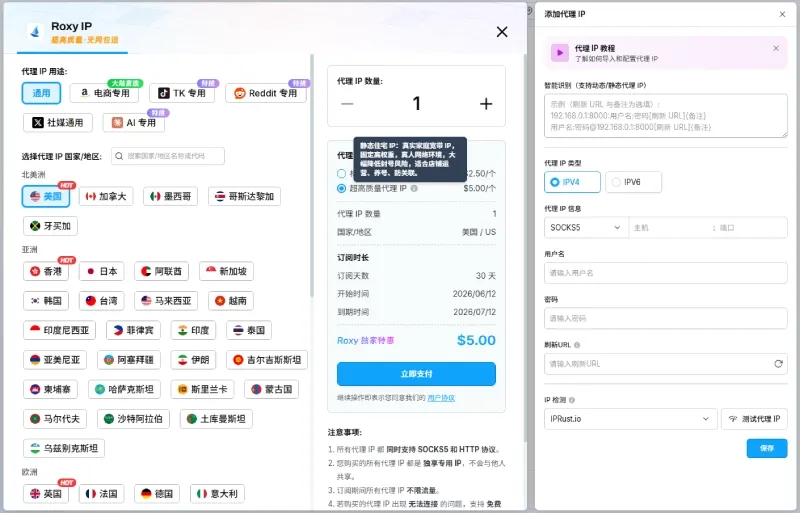Screen dimensions: 800x513
Task: Select 加拿大 country chip
Action: pyautogui.click(x=106, y=196)
